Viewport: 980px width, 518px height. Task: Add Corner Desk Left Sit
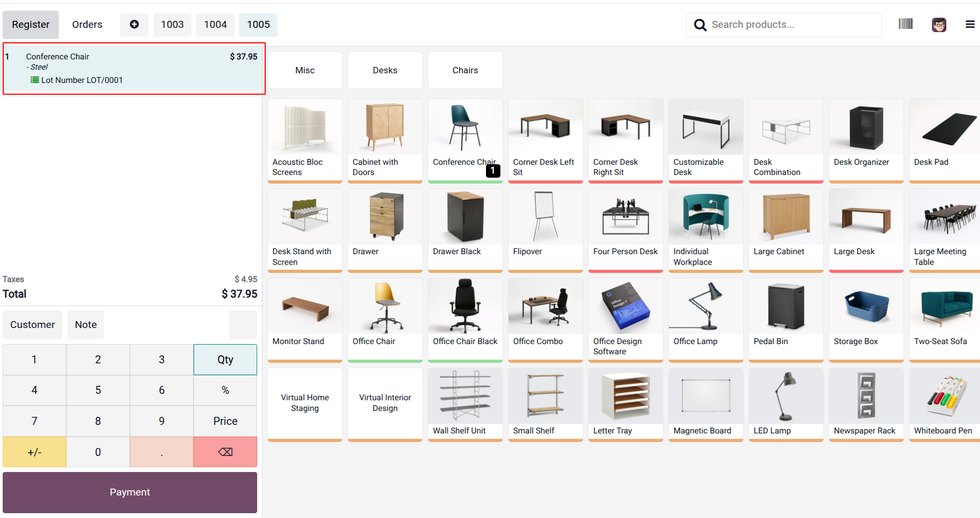pos(545,141)
